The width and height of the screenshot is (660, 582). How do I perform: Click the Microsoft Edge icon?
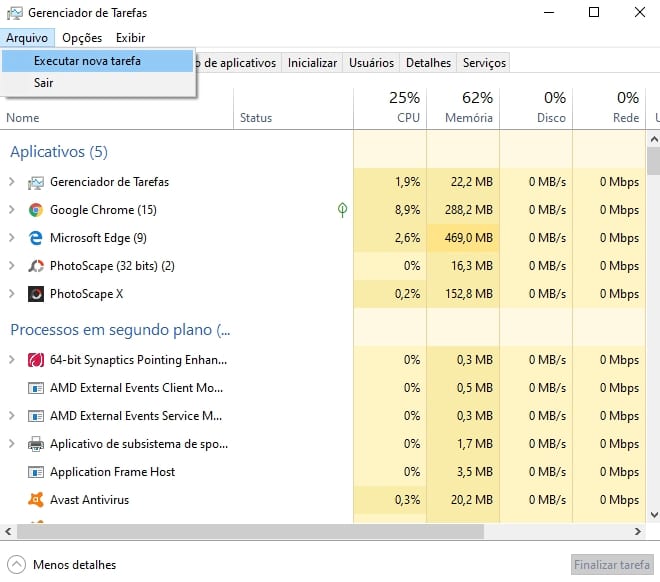click(x=36, y=238)
